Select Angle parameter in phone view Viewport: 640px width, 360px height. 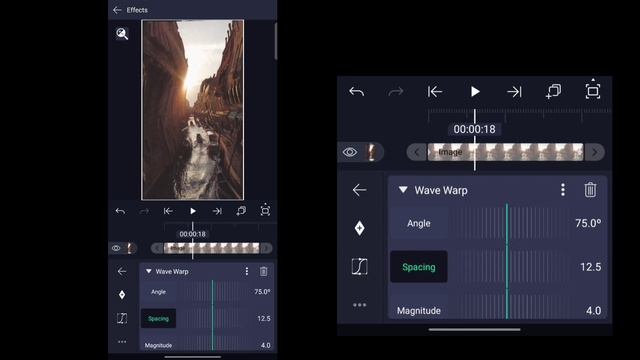coord(158,292)
